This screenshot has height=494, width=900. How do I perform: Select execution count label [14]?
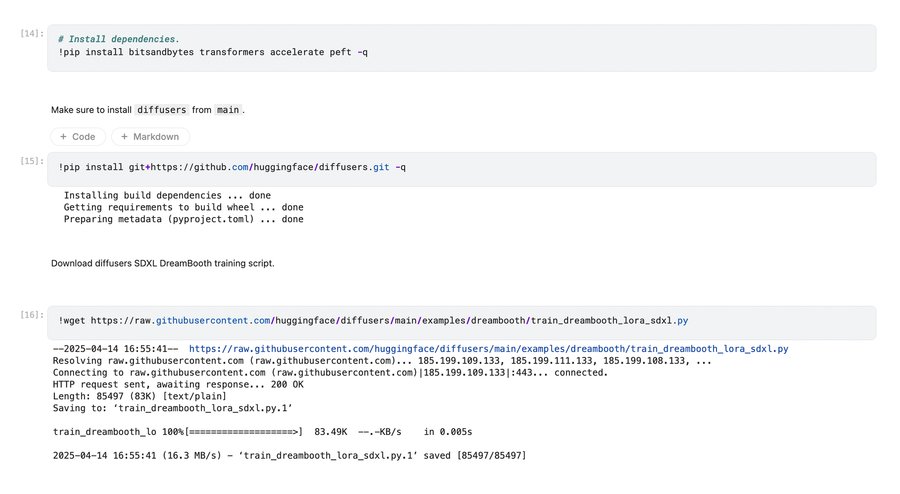(x=31, y=34)
